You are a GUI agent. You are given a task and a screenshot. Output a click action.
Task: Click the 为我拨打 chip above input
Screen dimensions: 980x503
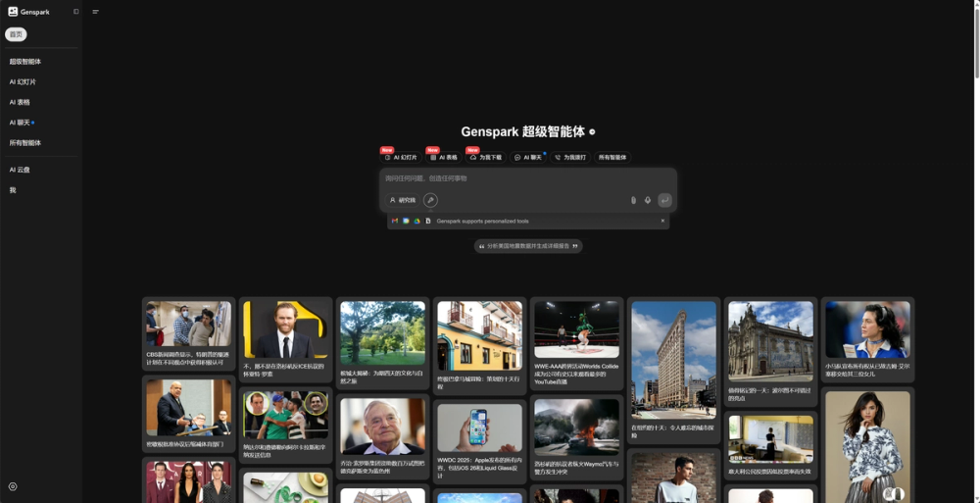click(570, 158)
